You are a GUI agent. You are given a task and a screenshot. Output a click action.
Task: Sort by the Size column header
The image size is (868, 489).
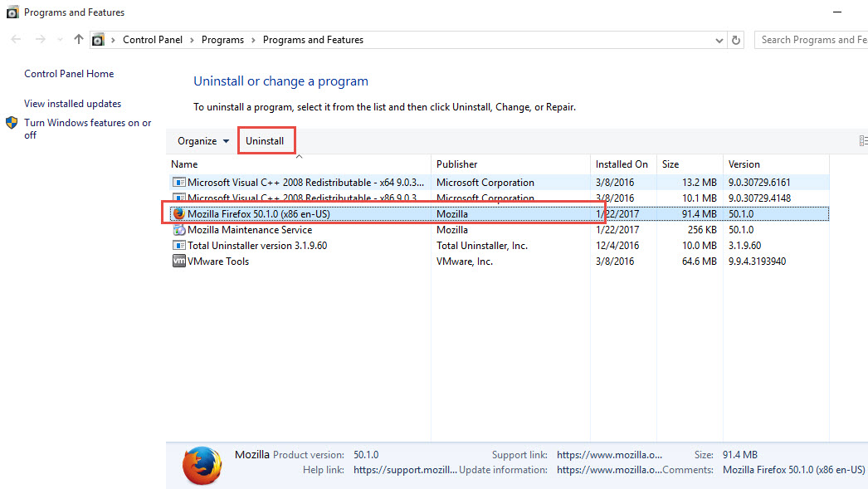tap(671, 164)
